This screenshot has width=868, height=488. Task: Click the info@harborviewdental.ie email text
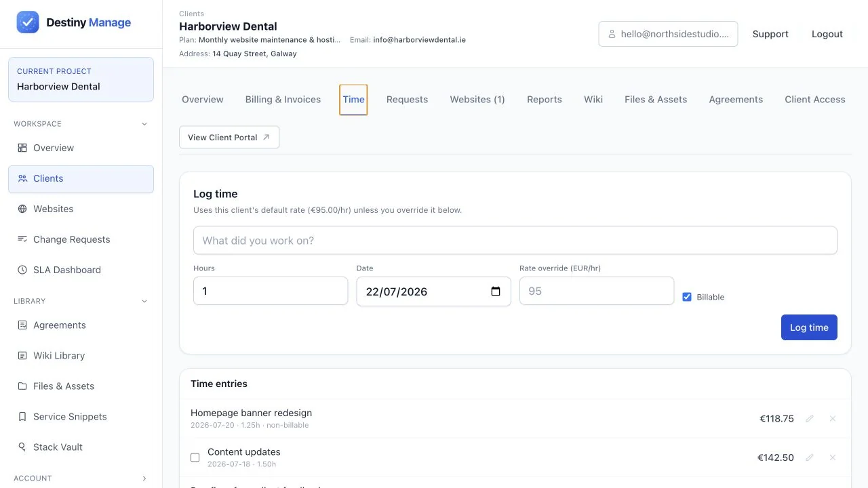point(419,40)
